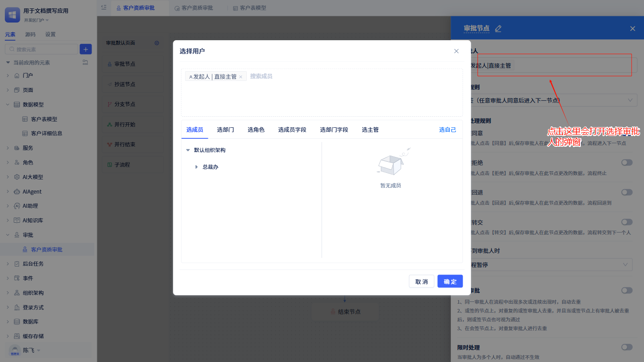This screenshot has height=362, width=644.
Task: Toggle the 转交 switch
Action: click(x=627, y=222)
